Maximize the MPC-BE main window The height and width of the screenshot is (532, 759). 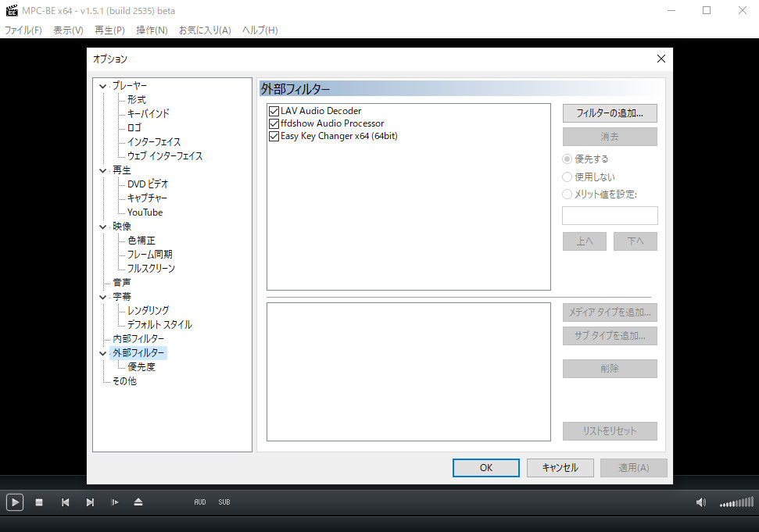[x=707, y=10]
